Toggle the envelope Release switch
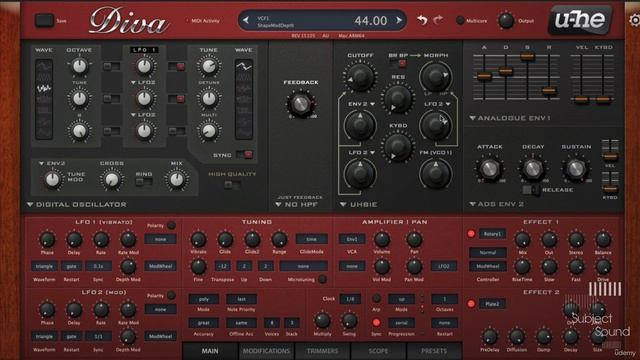 pos(531,190)
